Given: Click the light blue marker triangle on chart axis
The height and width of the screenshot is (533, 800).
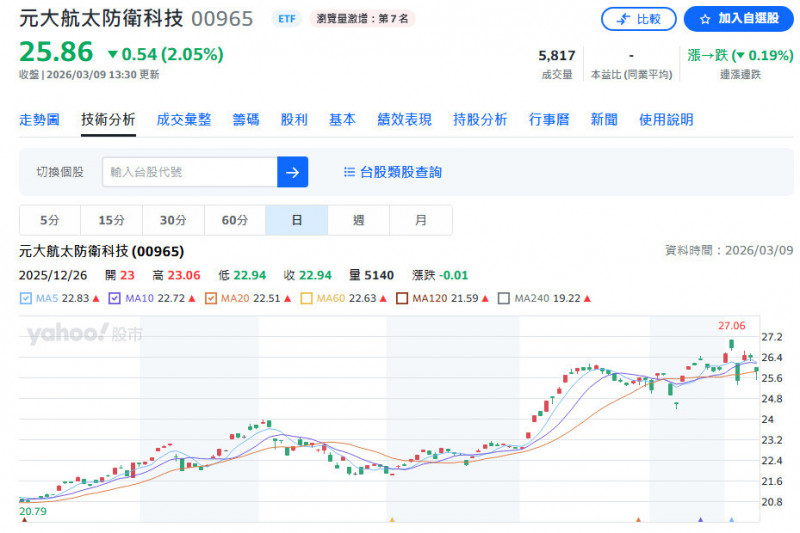Looking at the screenshot, I should point(732,520).
